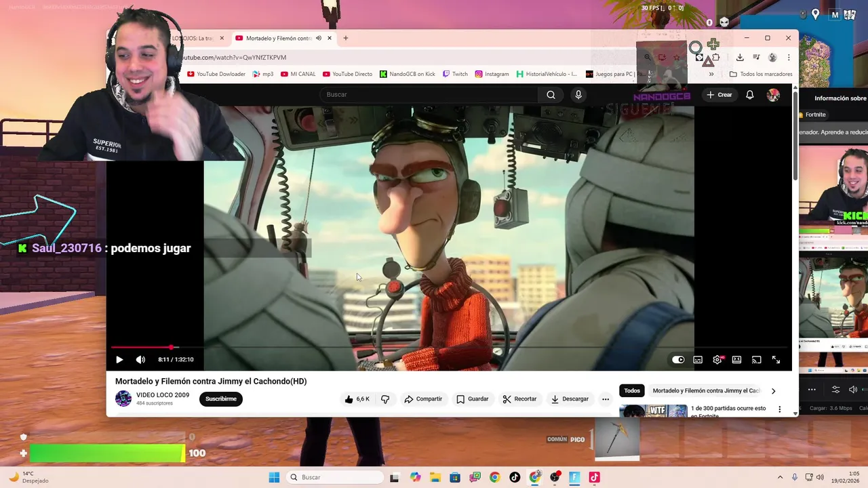Mute audio icon on Mortadelo tab
This screenshot has height=488, width=868.
coord(318,39)
